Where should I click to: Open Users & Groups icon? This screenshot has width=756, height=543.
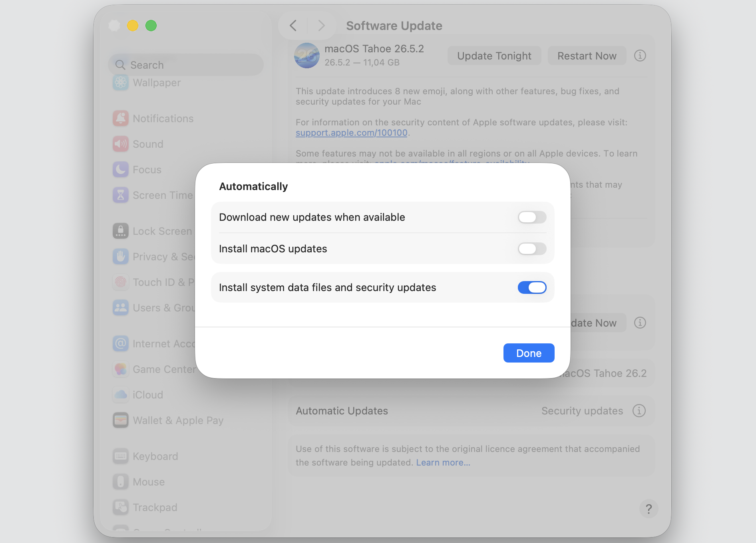point(121,308)
